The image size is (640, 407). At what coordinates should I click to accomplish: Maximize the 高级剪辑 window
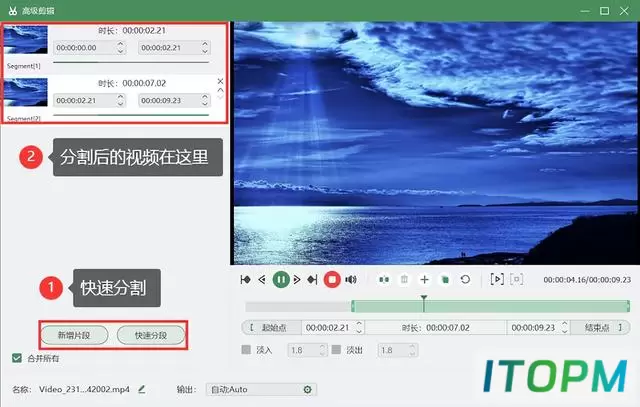coord(604,11)
